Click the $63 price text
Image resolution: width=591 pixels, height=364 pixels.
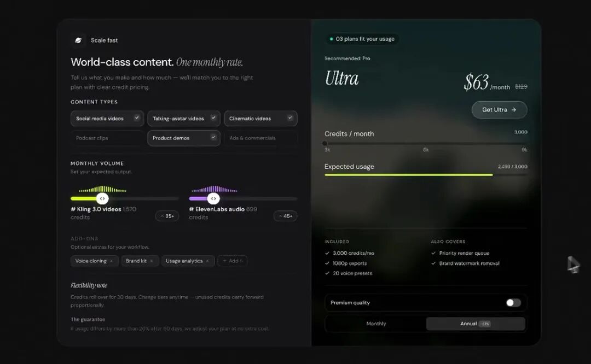pos(477,82)
